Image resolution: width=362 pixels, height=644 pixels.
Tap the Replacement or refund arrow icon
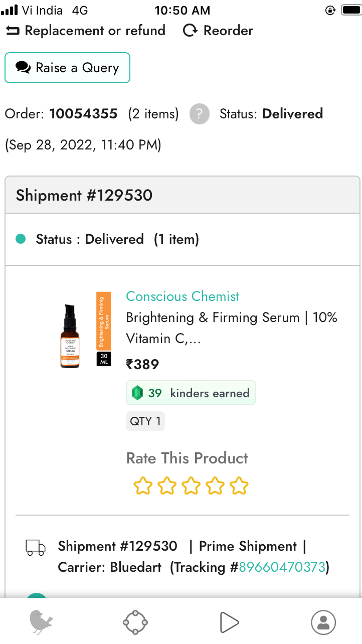click(x=12, y=31)
